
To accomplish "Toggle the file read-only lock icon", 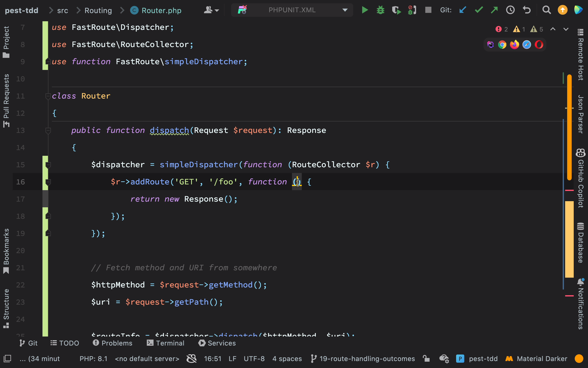I will pos(426,359).
